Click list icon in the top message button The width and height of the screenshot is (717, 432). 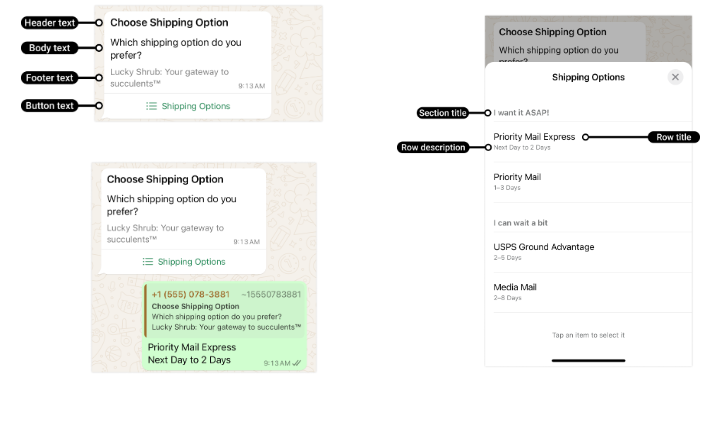(151, 106)
